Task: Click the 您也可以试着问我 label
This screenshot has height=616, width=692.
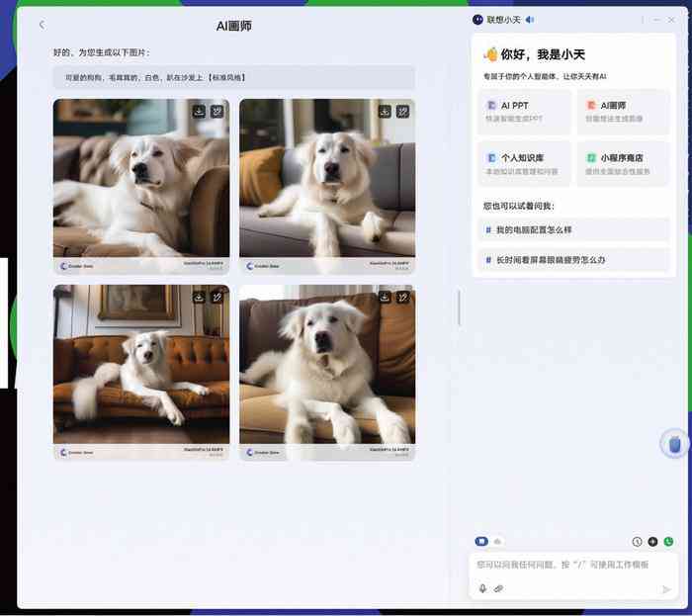Action: coord(519,206)
